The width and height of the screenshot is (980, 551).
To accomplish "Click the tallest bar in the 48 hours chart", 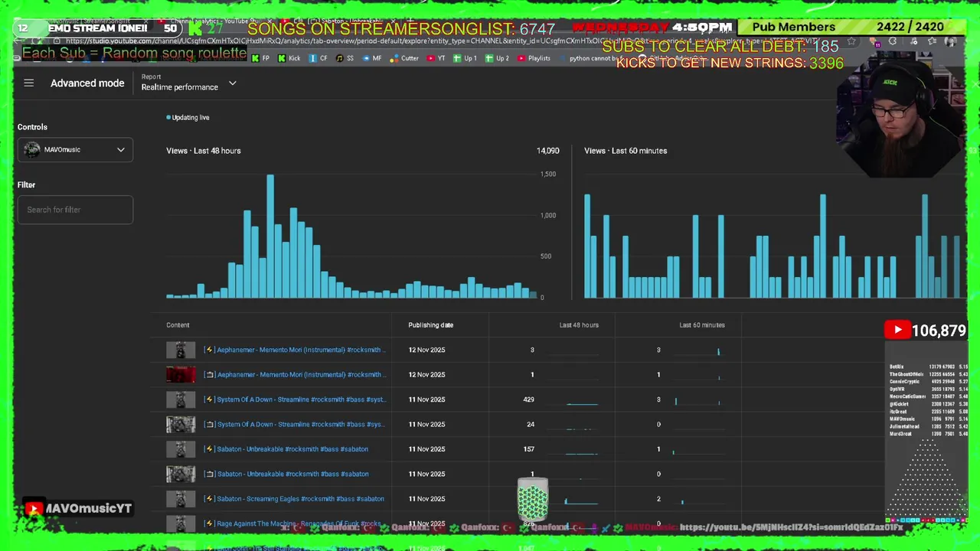I will 270,236.
